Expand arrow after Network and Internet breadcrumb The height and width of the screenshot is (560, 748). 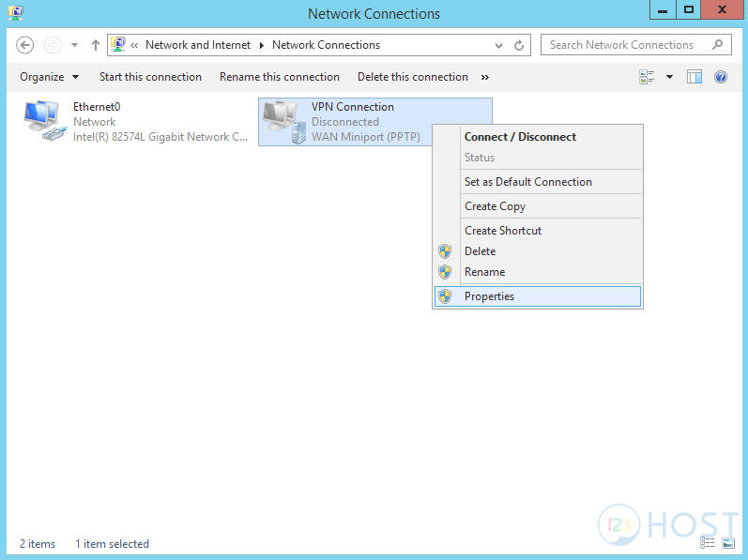click(262, 45)
